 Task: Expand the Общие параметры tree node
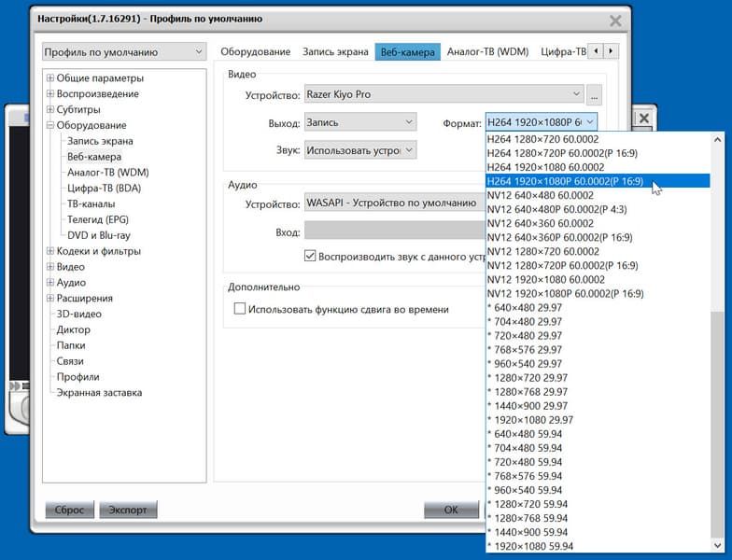[x=50, y=78]
